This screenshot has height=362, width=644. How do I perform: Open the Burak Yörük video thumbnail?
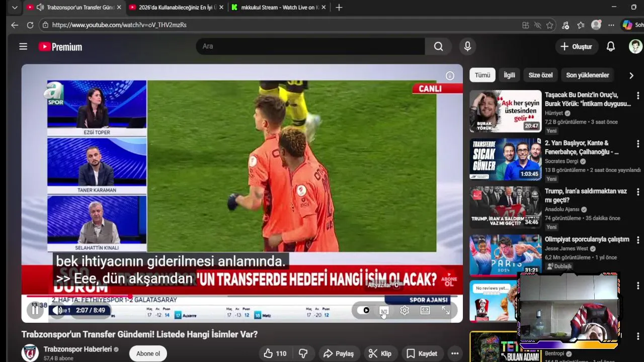[x=505, y=111]
